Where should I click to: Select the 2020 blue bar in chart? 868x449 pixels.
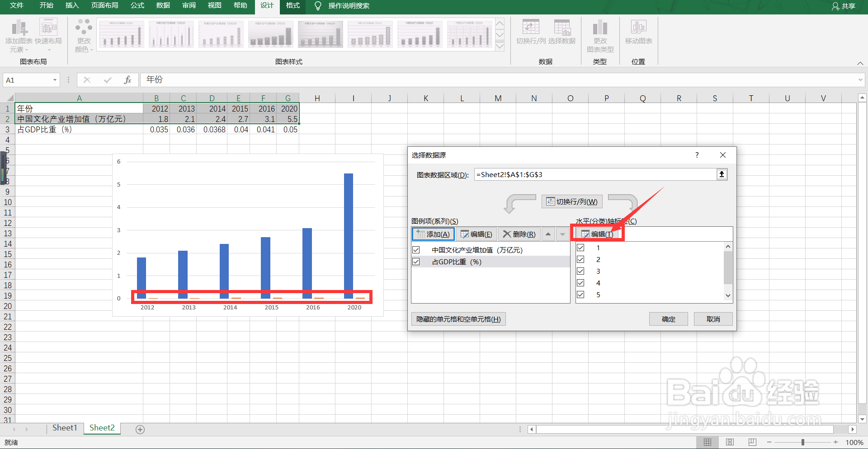349,236
